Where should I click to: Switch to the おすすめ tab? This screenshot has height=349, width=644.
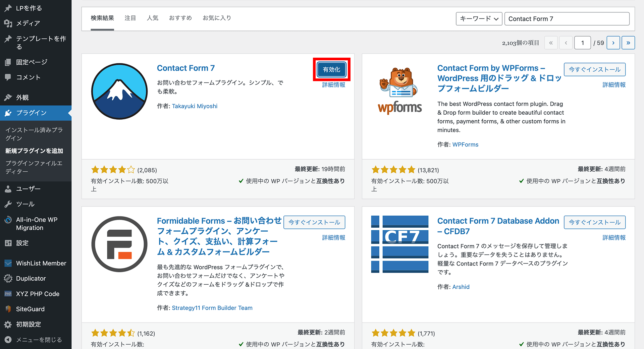point(180,18)
